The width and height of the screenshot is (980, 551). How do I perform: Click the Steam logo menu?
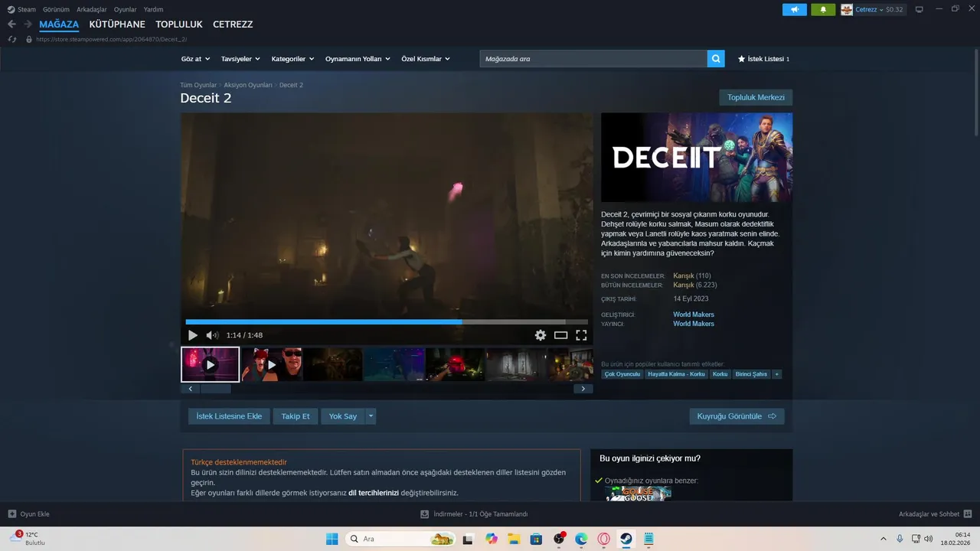point(21,10)
